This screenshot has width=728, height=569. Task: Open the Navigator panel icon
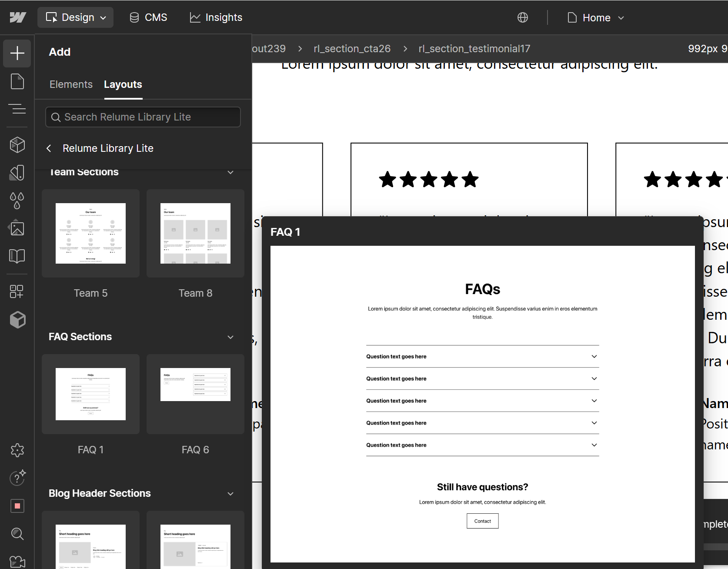(x=17, y=109)
